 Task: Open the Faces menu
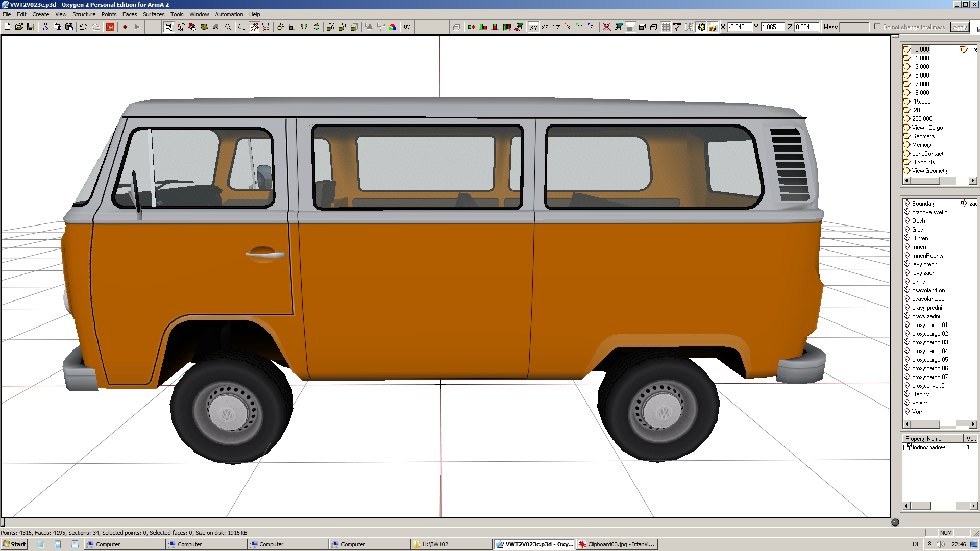point(130,14)
